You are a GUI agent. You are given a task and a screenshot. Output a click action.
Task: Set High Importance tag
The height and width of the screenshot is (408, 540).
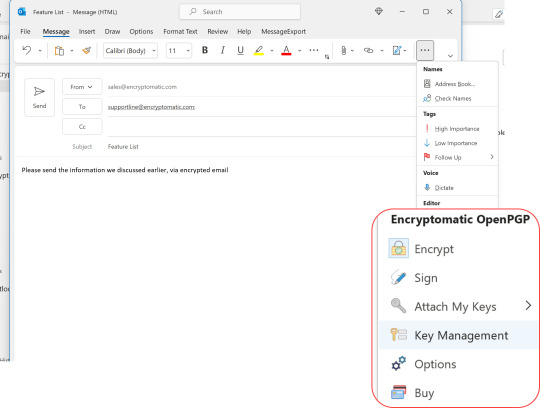pos(457,129)
